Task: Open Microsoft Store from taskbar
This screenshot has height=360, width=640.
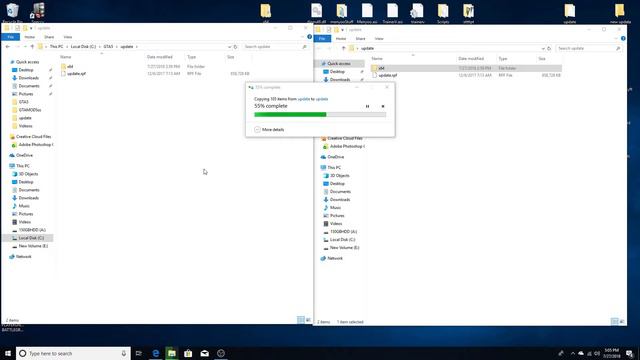Action: pyautogui.click(x=188, y=353)
